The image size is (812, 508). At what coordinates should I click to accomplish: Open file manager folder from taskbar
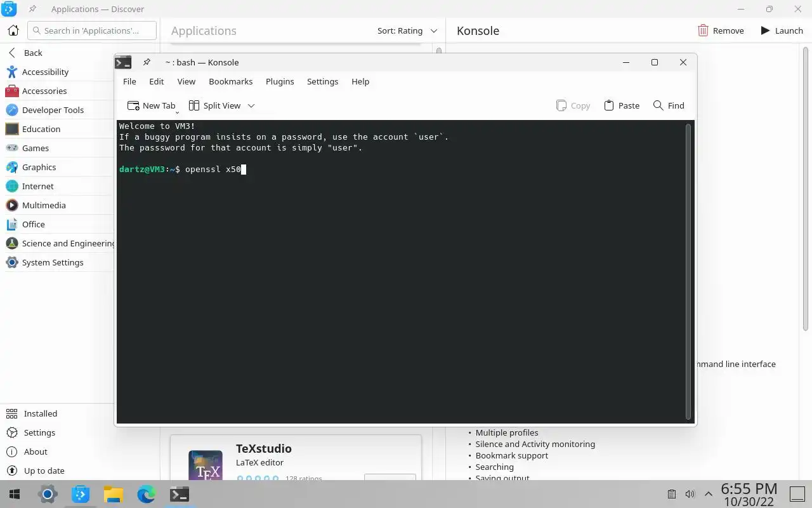click(114, 494)
